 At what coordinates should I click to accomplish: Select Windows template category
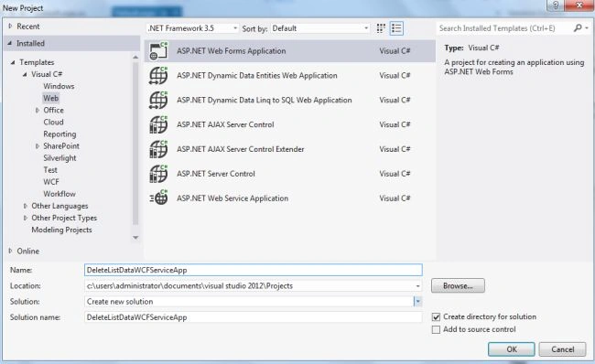[59, 86]
